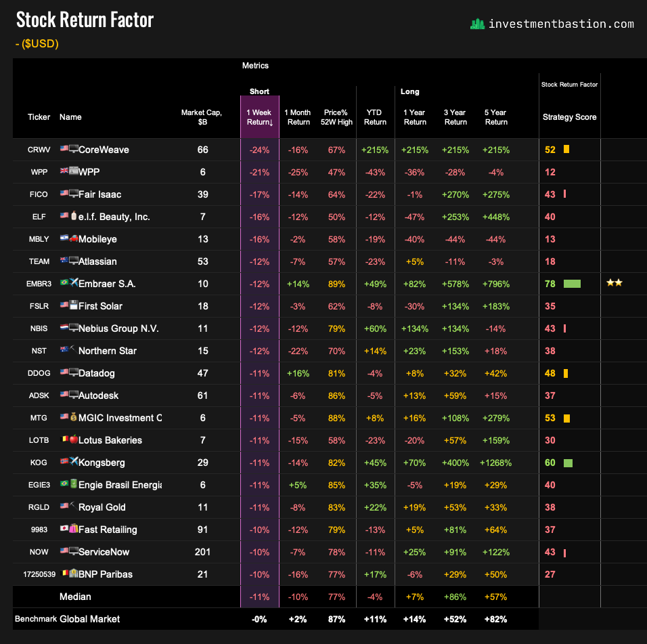Click Kongsberg's +1268% five year return

click(x=495, y=463)
